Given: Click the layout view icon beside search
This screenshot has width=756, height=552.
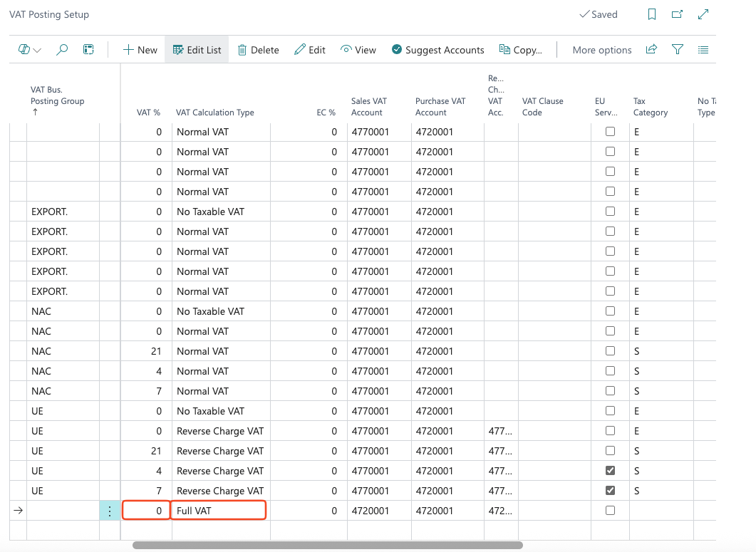Looking at the screenshot, I should [x=88, y=50].
